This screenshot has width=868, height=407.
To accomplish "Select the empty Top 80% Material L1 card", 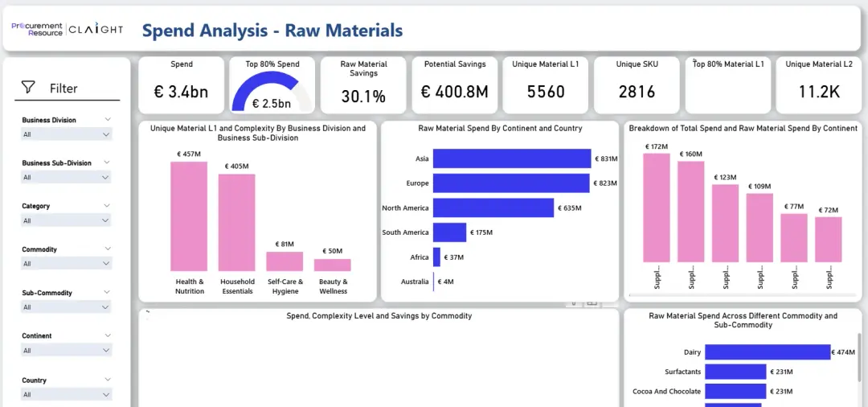I will (728, 84).
